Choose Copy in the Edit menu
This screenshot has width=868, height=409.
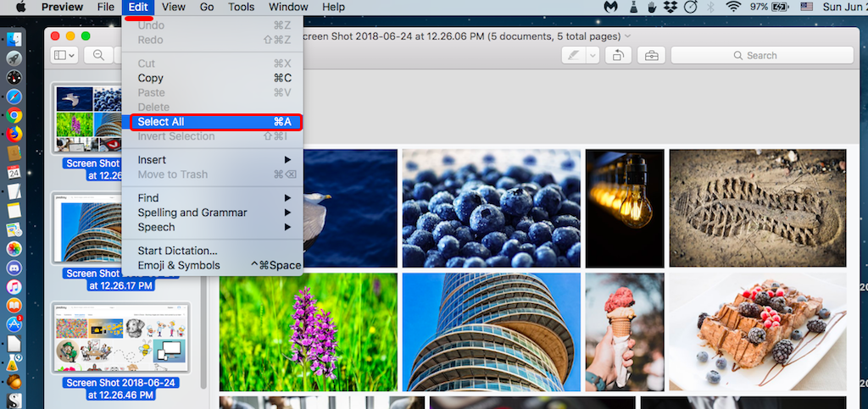[213, 78]
